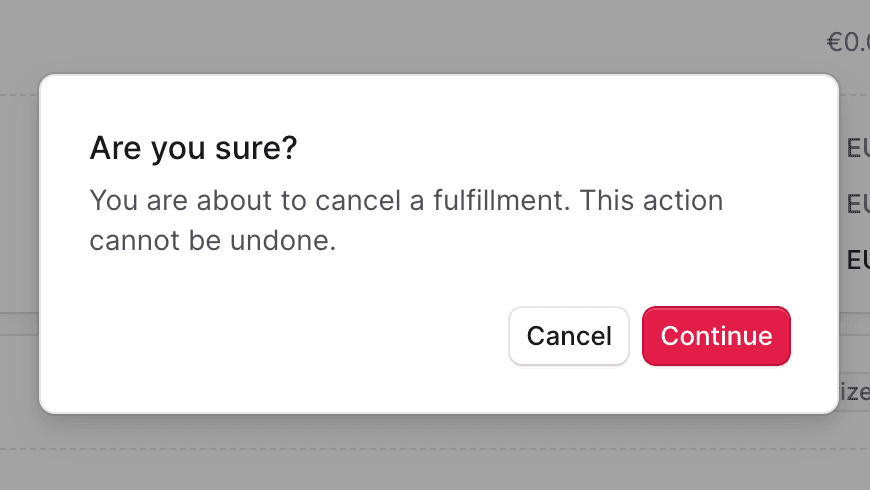Viewport: 870px width, 490px height.
Task: Select the word "fulfillment" in the message
Action: (x=502, y=200)
